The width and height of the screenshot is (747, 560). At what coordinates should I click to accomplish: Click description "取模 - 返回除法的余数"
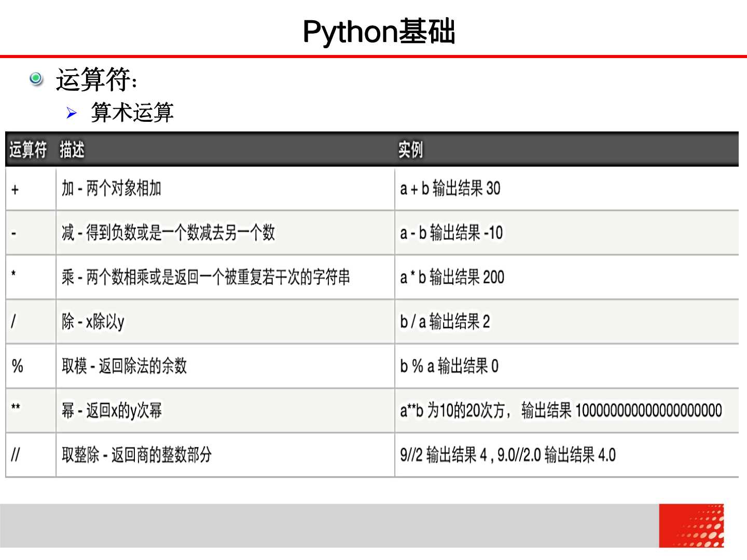point(124,366)
